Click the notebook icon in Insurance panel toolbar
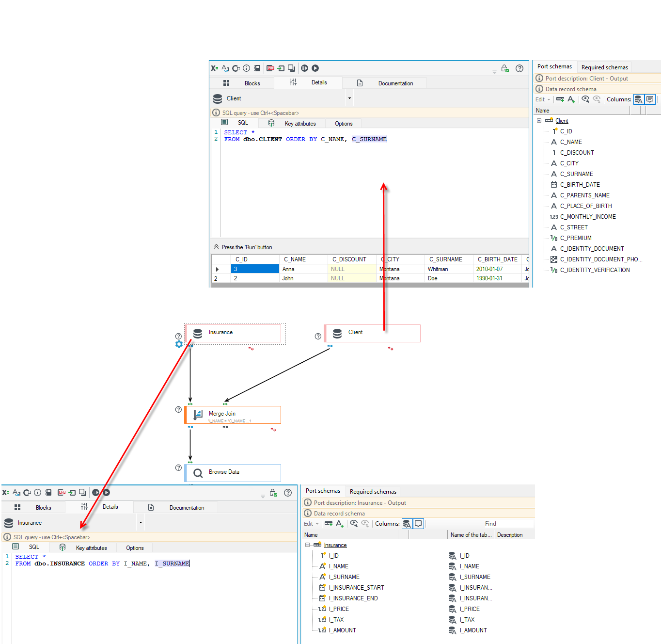 48,493
